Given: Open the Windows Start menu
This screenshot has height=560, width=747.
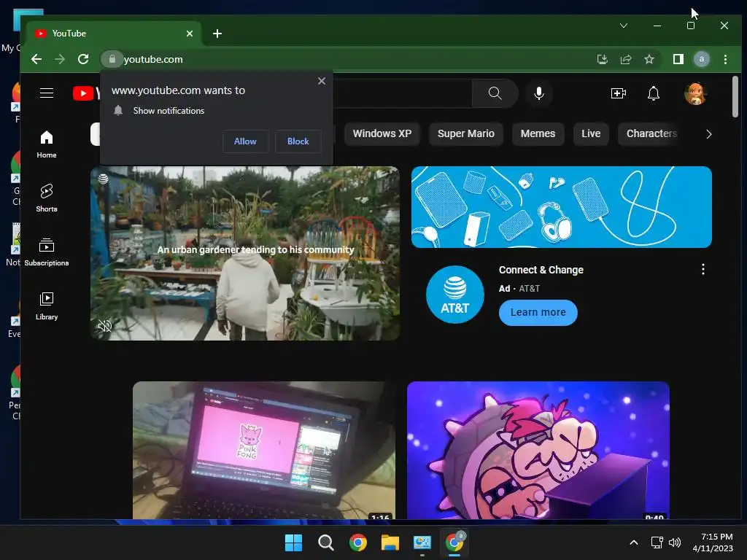Looking at the screenshot, I should (x=293, y=542).
